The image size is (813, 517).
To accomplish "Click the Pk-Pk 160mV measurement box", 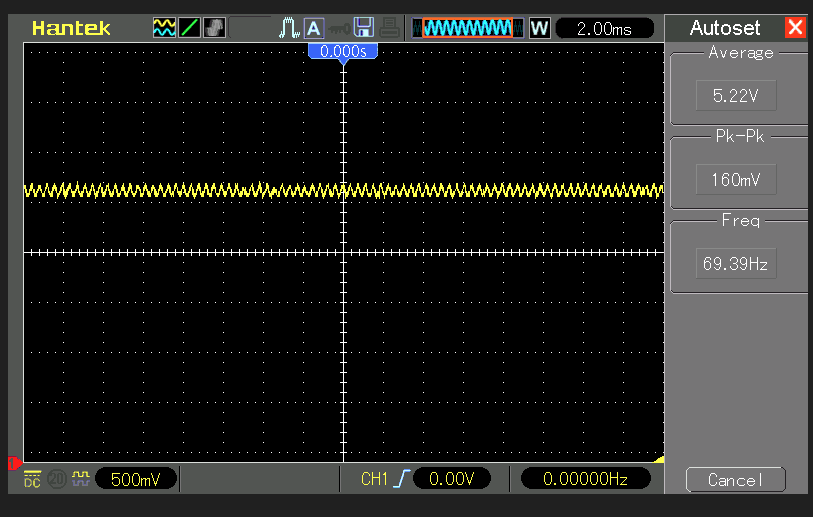I will (736, 180).
